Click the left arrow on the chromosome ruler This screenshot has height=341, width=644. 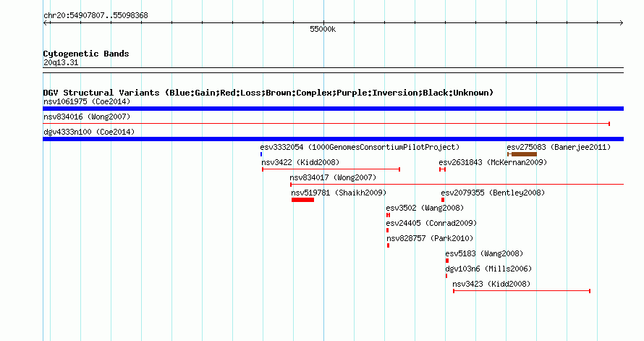(x=46, y=23)
